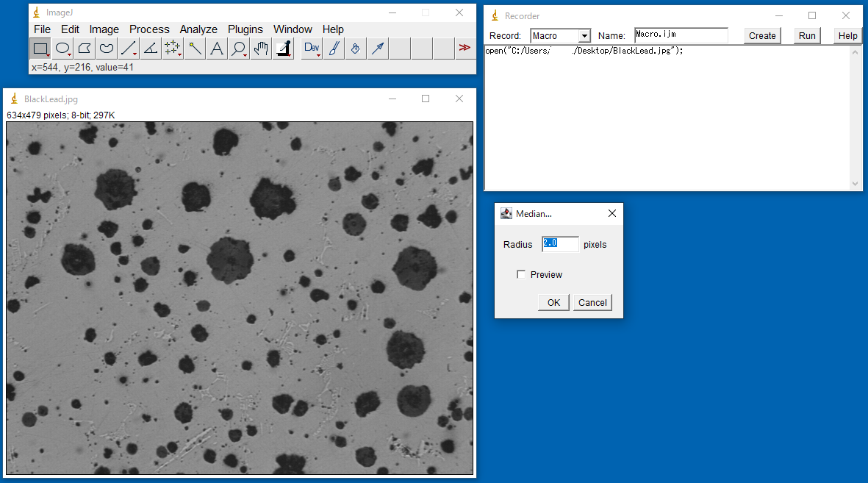Viewport: 868px width, 483px height.
Task: Activate the Angle measurement tool
Action: coord(151,49)
